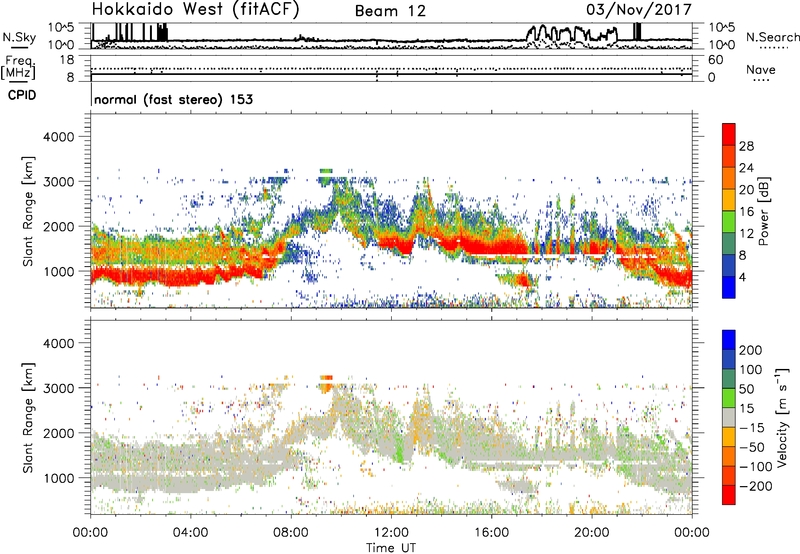Click the date "03/Nov/2017"
Screen dimensions: 800x554
(x=638, y=10)
